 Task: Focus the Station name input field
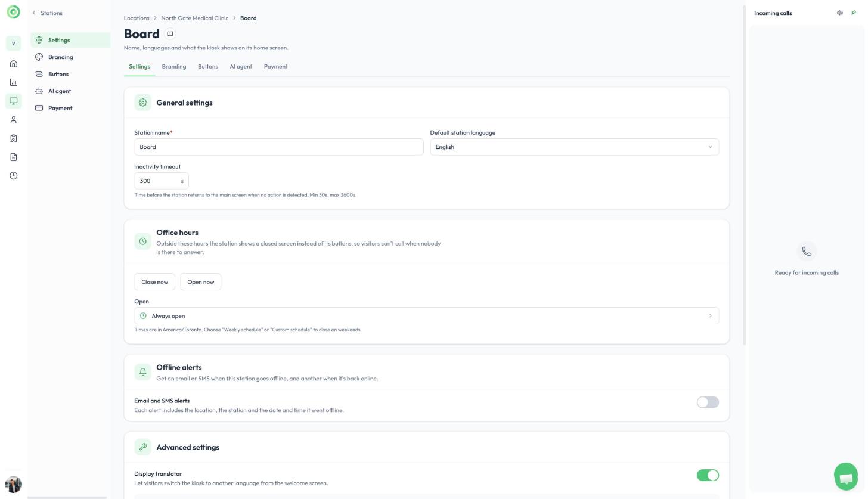tap(279, 147)
